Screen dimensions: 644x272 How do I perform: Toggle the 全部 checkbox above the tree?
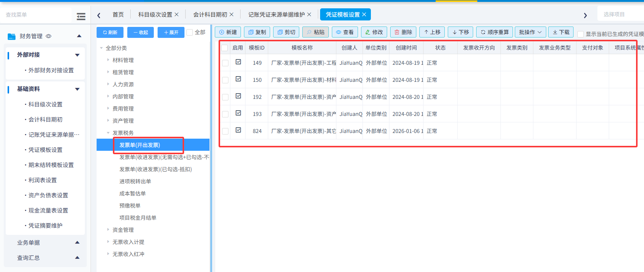tap(190, 33)
